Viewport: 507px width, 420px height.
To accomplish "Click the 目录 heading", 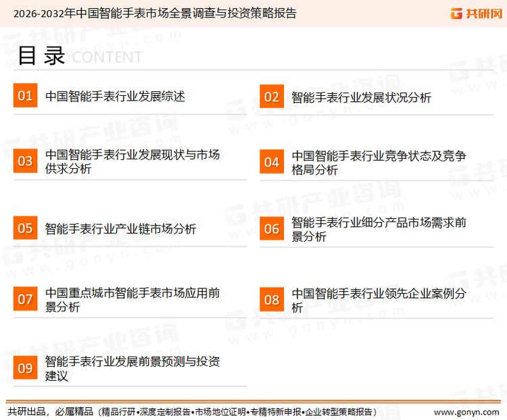I will (41, 55).
